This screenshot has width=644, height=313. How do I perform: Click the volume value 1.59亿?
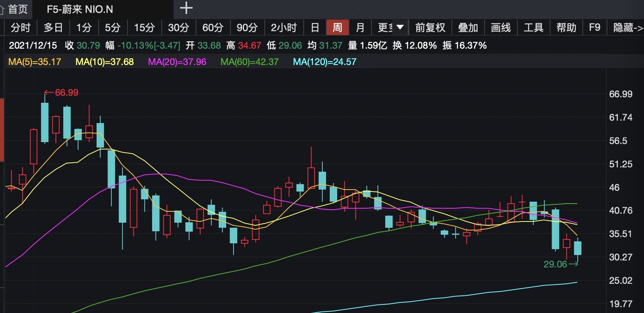point(373,46)
